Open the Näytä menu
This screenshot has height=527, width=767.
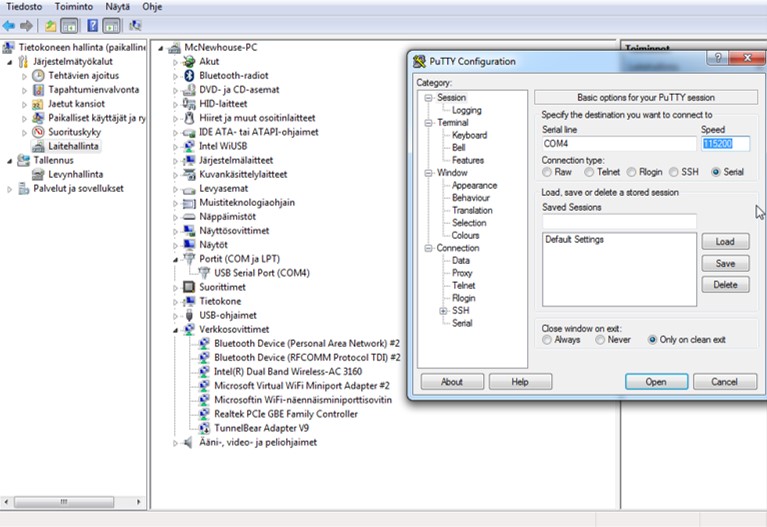[117, 7]
